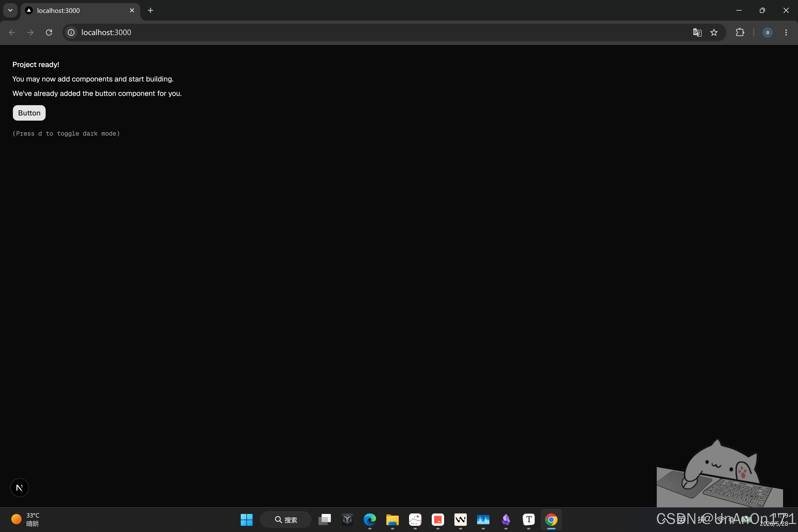Open the Next.js dev tools indicator

(19, 488)
